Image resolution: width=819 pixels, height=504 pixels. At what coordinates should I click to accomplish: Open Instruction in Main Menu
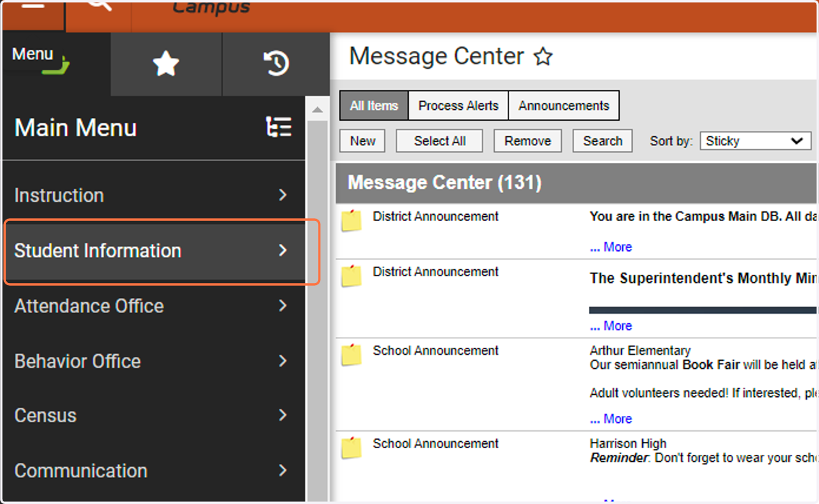[x=154, y=195]
